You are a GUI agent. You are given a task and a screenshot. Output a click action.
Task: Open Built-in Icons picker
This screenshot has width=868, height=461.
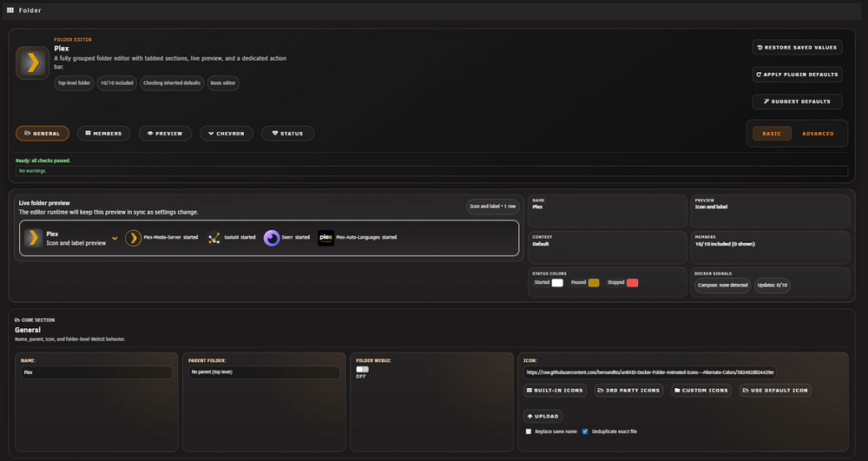click(556, 390)
